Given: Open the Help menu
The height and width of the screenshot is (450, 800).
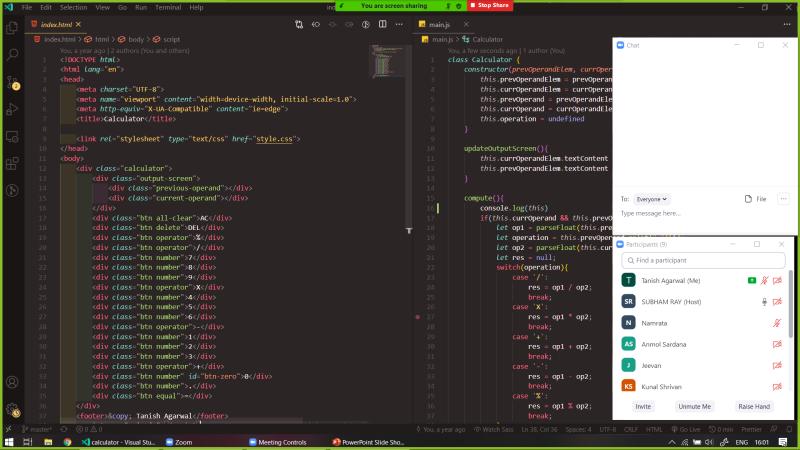Looking at the screenshot, I should pos(196,7).
